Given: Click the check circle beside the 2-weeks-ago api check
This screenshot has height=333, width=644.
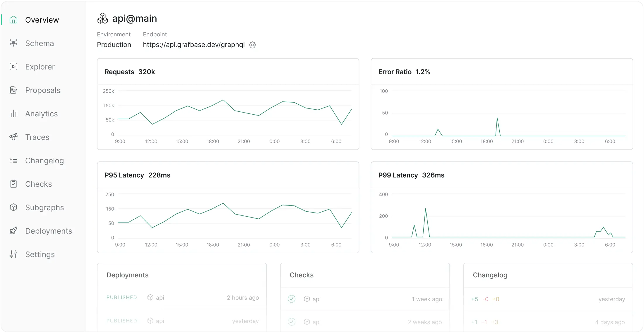Looking at the screenshot, I should click(292, 322).
